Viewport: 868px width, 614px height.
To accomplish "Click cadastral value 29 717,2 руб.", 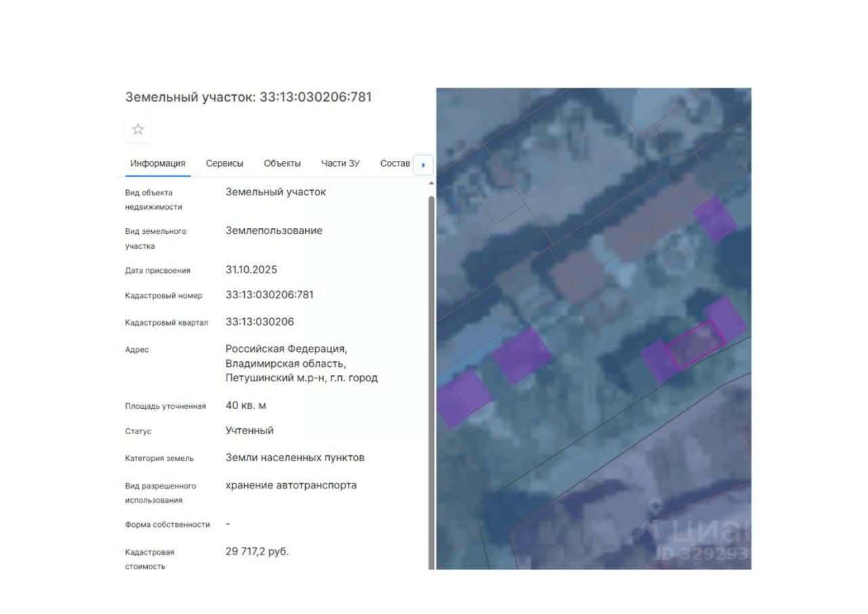I will pyautogui.click(x=257, y=551).
